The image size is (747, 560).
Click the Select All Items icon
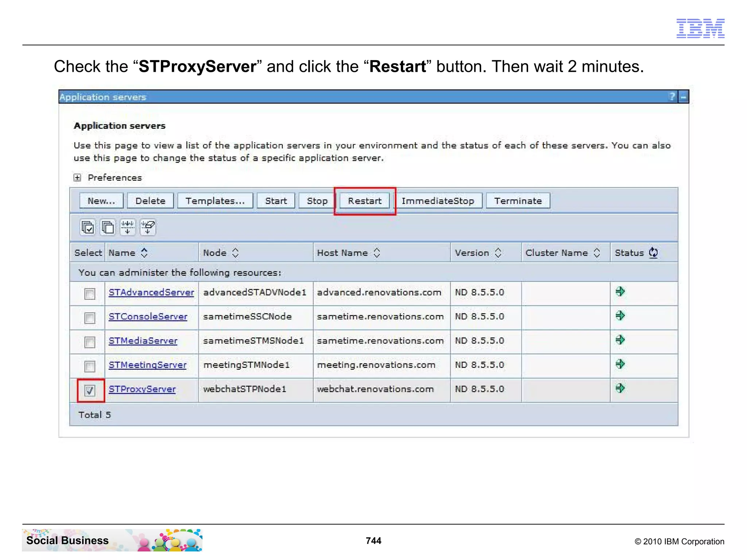88,227
